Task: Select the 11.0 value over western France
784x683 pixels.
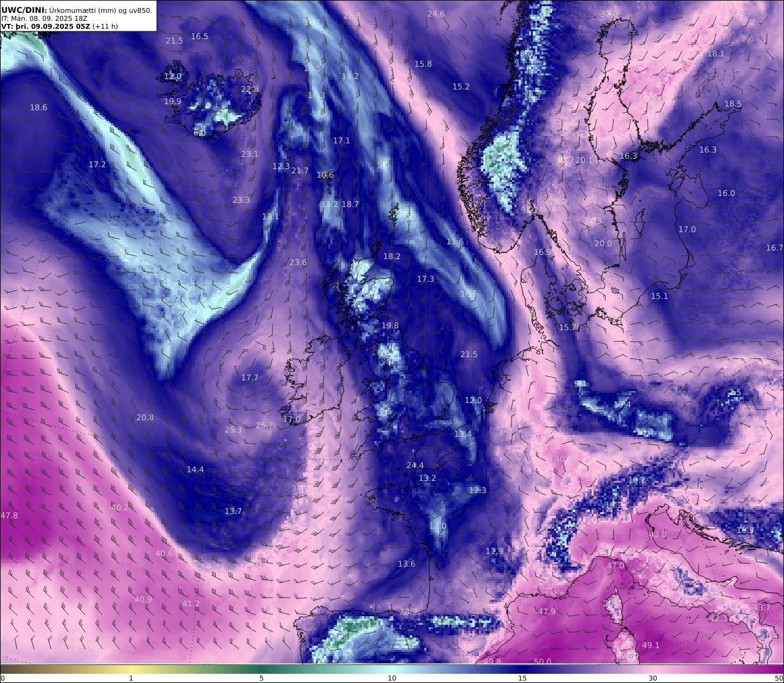Action: 438,526
